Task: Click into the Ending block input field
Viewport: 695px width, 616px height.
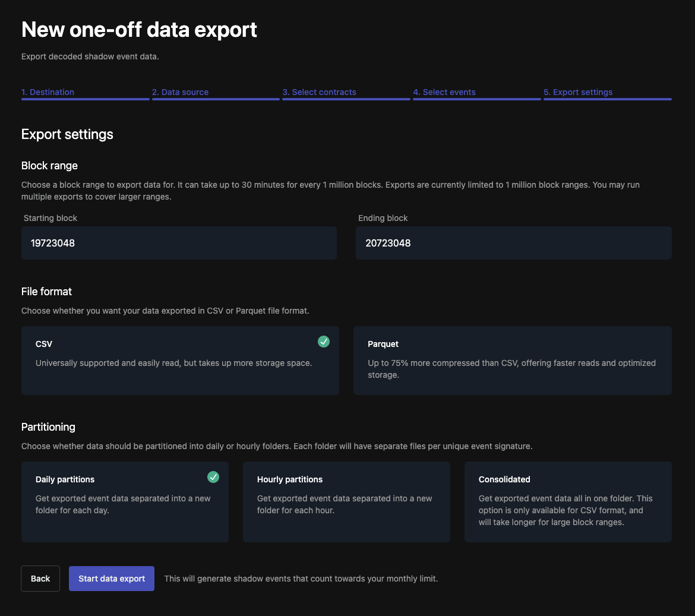Action: [x=513, y=243]
